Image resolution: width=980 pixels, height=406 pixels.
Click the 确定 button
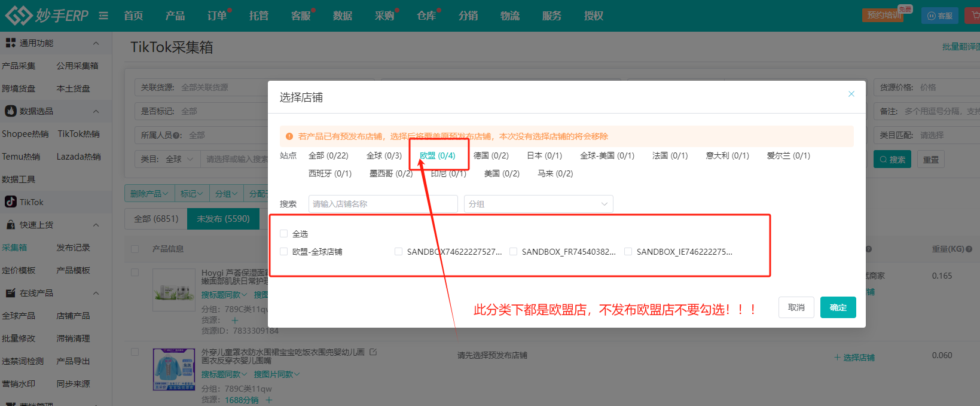pyautogui.click(x=838, y=307)
